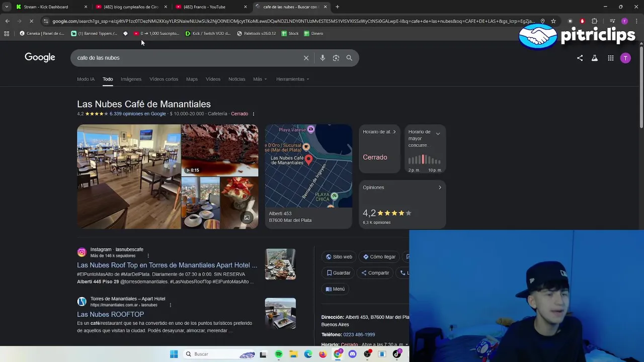The height and width of the screenshot is (362, 644).
Task: Bookmark this page with the star icon
Action: point(553,21)
